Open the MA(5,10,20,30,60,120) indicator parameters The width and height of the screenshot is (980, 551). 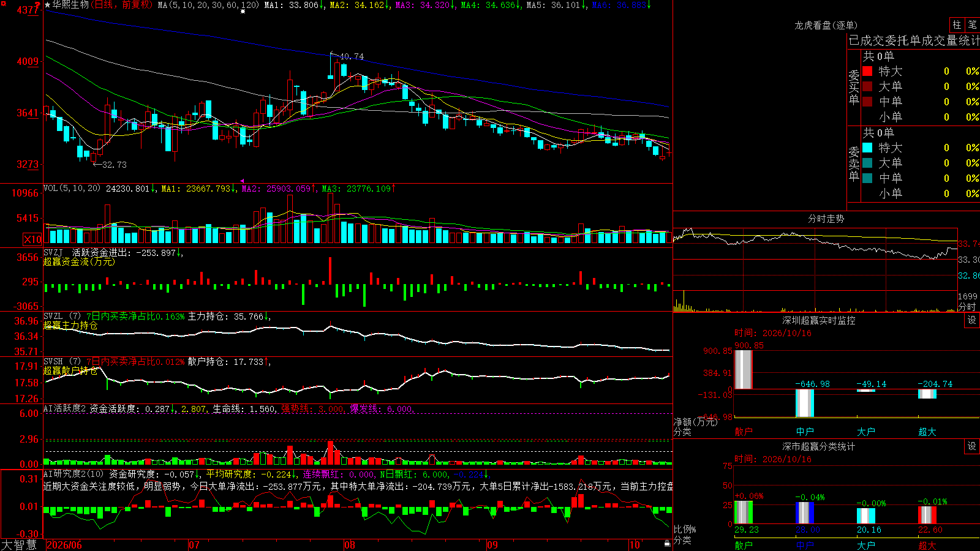[x=208, y=5]
